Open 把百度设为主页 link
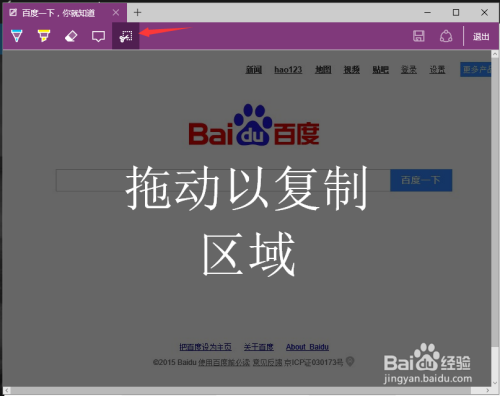This screenshot has width=500, height=396. point(205,347)
